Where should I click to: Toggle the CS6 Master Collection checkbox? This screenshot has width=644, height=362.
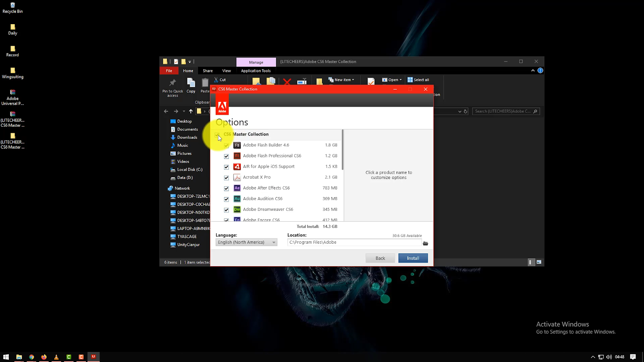(x=217, y=135)
